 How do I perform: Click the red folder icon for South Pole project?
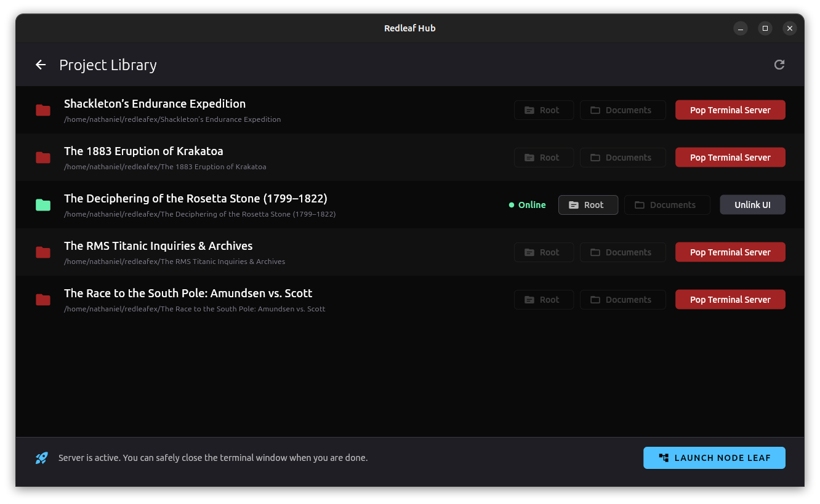pyautogui.click(x=43, y=300)
